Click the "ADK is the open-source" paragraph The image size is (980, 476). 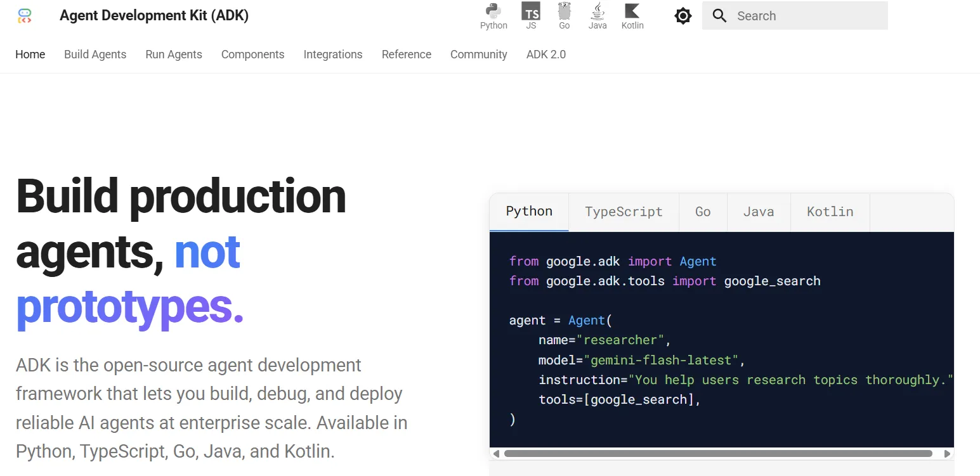pos(212,409)
